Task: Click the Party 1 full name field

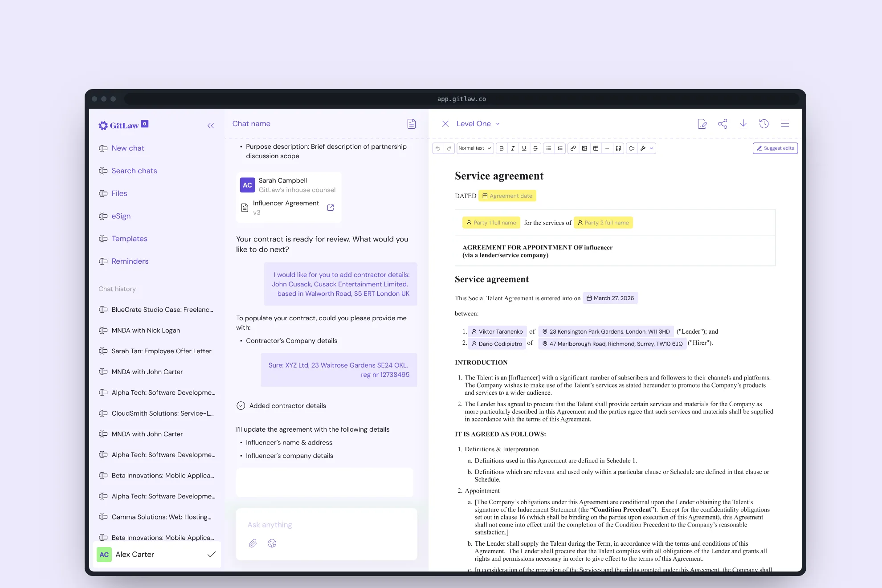Action: pos(491,223)
